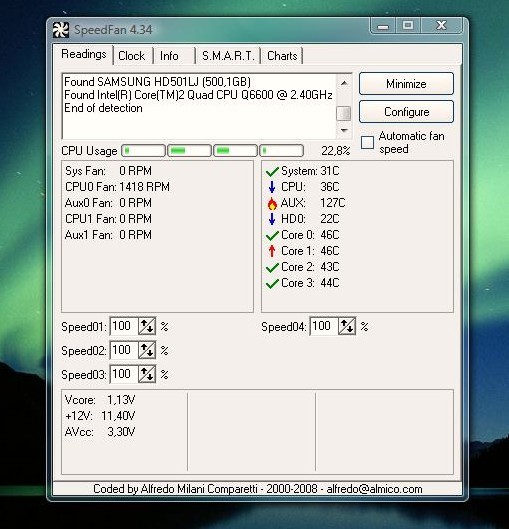This screenshot has width=509, height=529.
Task: Enable the Automatic fan speed checkbox
Action: tap(367, 142)
